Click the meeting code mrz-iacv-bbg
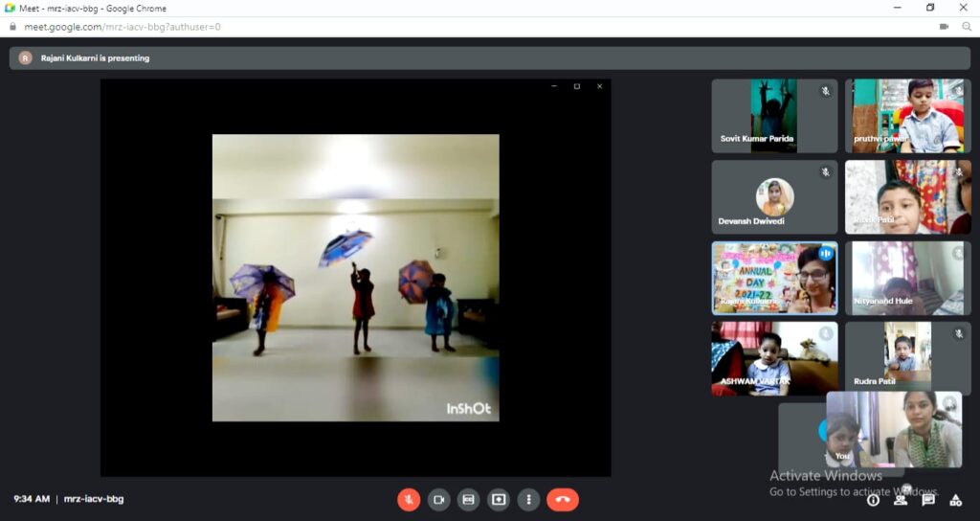This screenshot has height=521, width=980. pyautogui.click(x=94, y=499)
